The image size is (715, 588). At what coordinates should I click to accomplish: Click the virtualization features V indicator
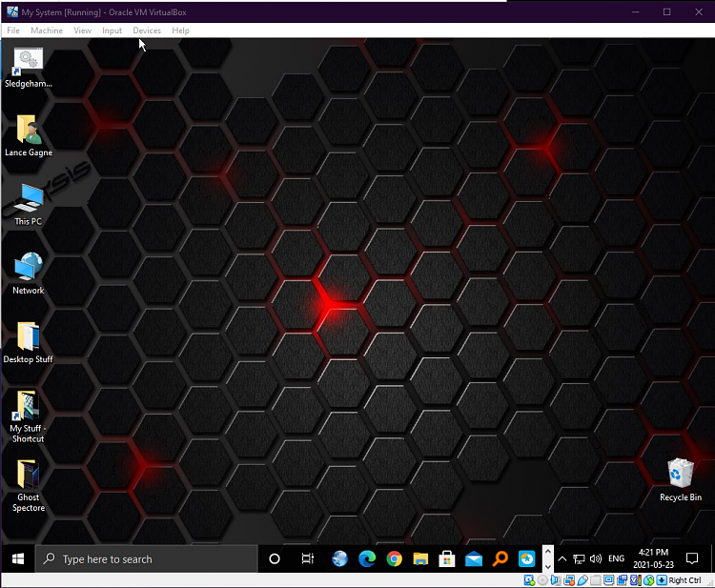tap(635, 580)
